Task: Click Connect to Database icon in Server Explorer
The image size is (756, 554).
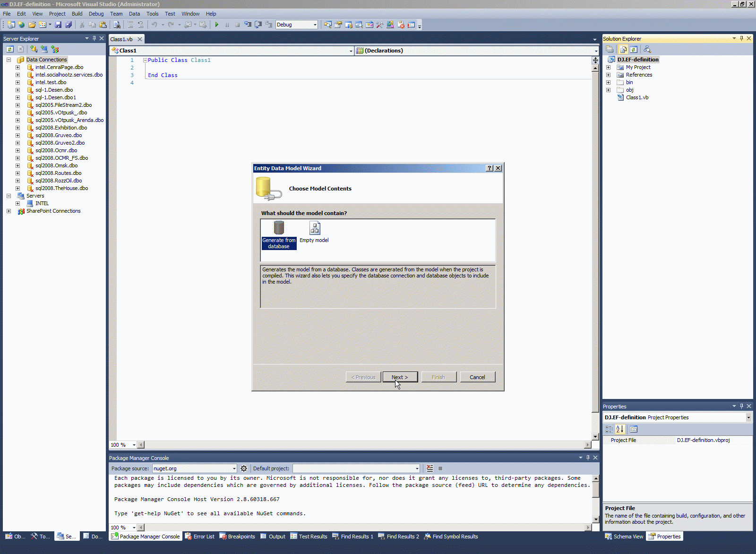Action: [34, 49]
